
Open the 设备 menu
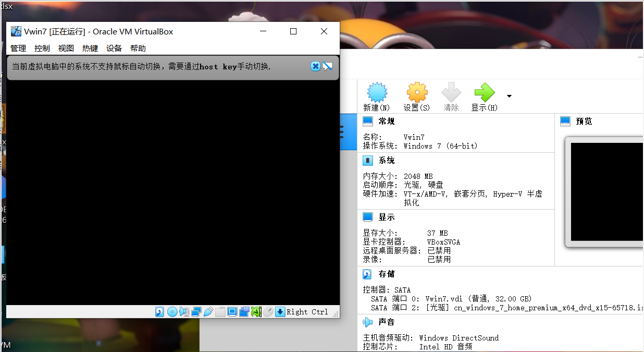(114, 48)
